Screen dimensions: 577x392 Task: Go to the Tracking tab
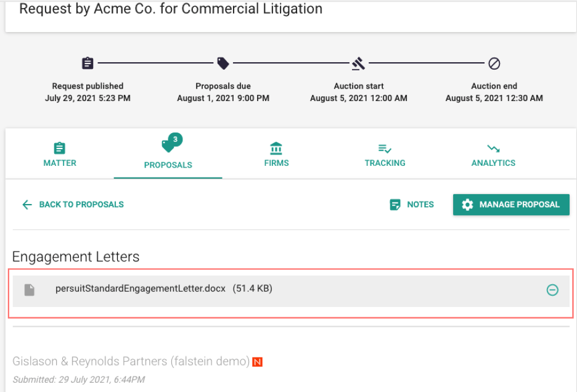coord(385,155)
